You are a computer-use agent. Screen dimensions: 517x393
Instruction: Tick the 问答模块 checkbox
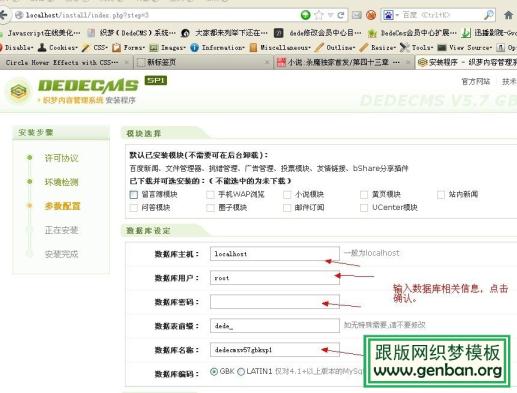(x=133, y=208)
